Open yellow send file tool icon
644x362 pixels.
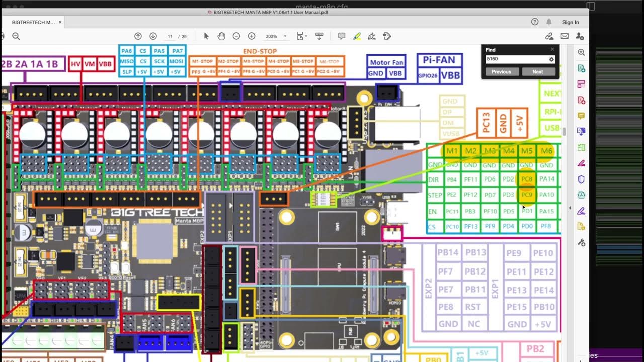point(581,227)
